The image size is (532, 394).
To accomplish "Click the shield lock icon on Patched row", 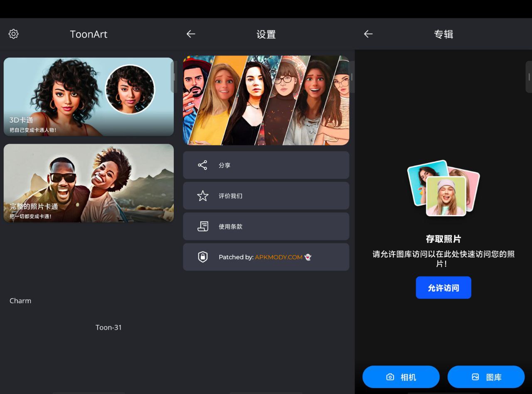I will [202, 257].
